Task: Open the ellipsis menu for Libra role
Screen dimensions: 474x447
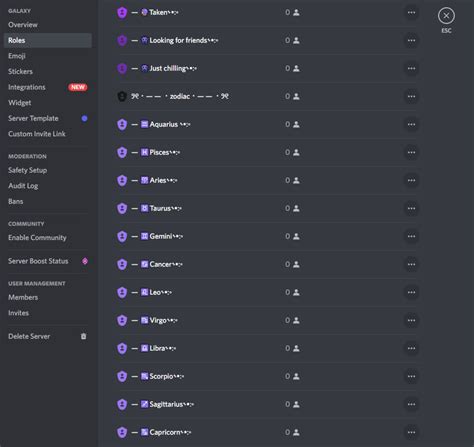Action: click(411, 349)
